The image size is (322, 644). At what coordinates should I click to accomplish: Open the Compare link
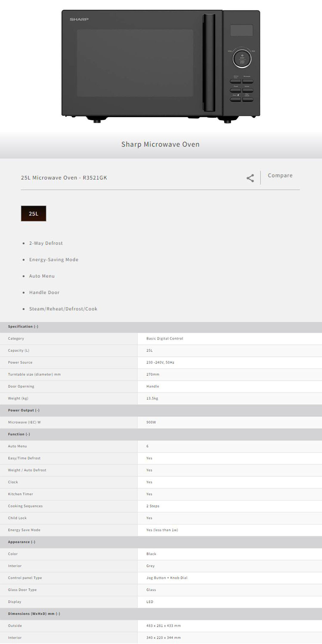point(280,176)
